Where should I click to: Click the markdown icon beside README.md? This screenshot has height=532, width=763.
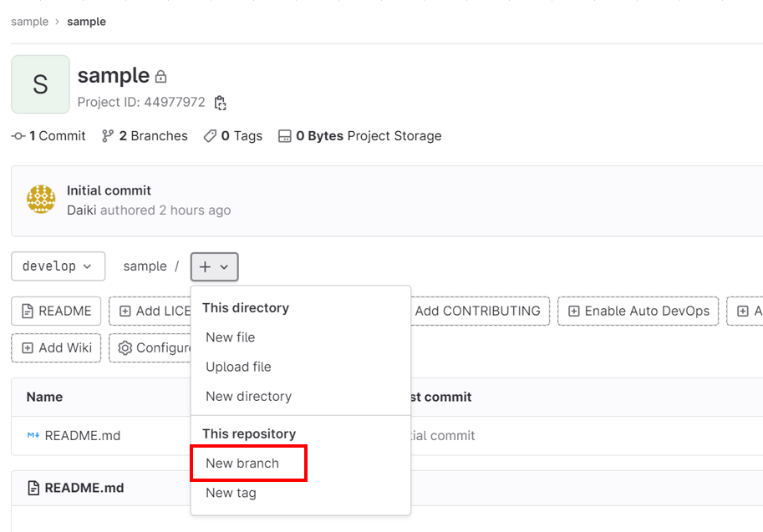click(33, 435)
